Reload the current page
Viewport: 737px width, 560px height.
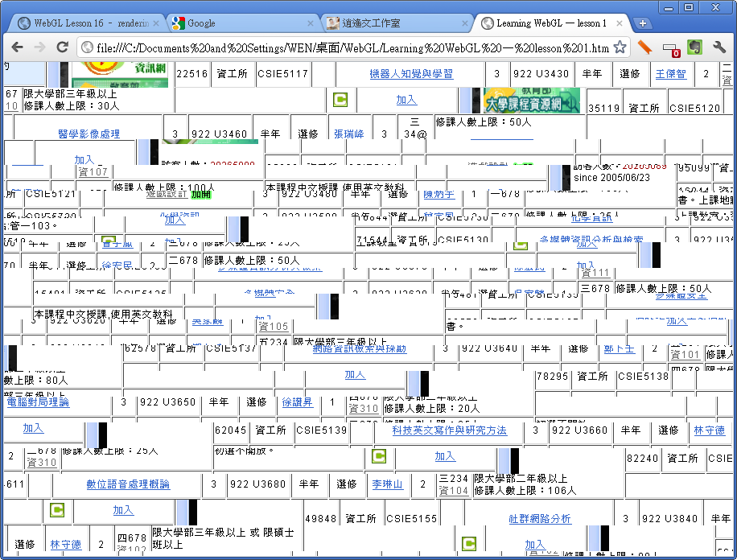[x=62, y=47]
